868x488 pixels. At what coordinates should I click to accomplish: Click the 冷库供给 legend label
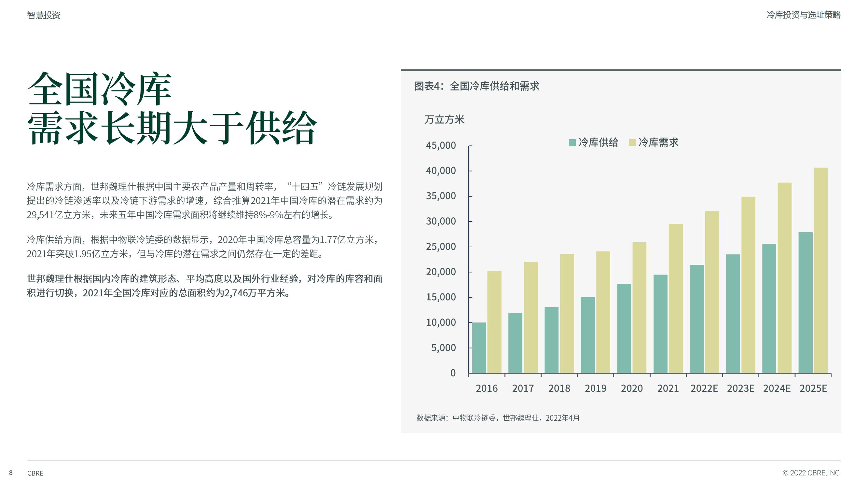tap(598, 142)
